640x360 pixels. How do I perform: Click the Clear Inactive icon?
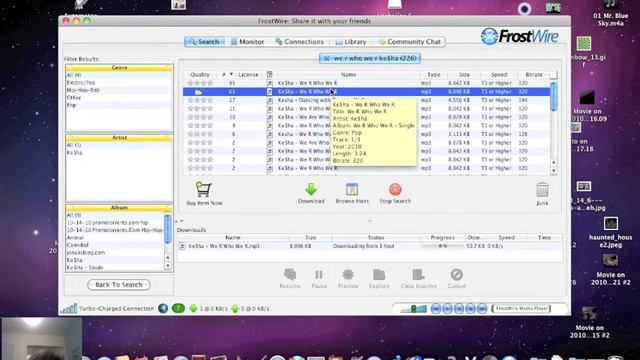pyautogui.click(x=418, y=275)
